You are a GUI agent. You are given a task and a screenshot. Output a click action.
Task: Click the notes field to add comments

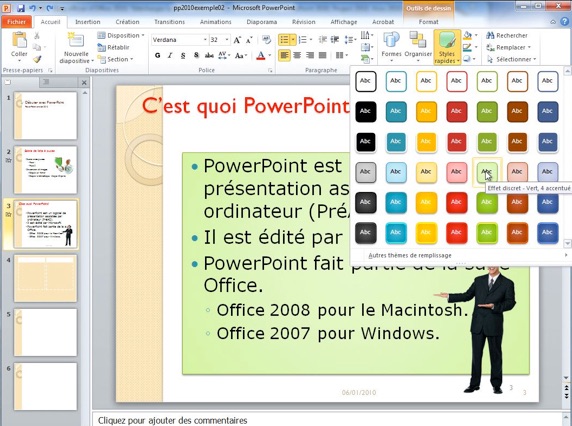coord(327,420)
